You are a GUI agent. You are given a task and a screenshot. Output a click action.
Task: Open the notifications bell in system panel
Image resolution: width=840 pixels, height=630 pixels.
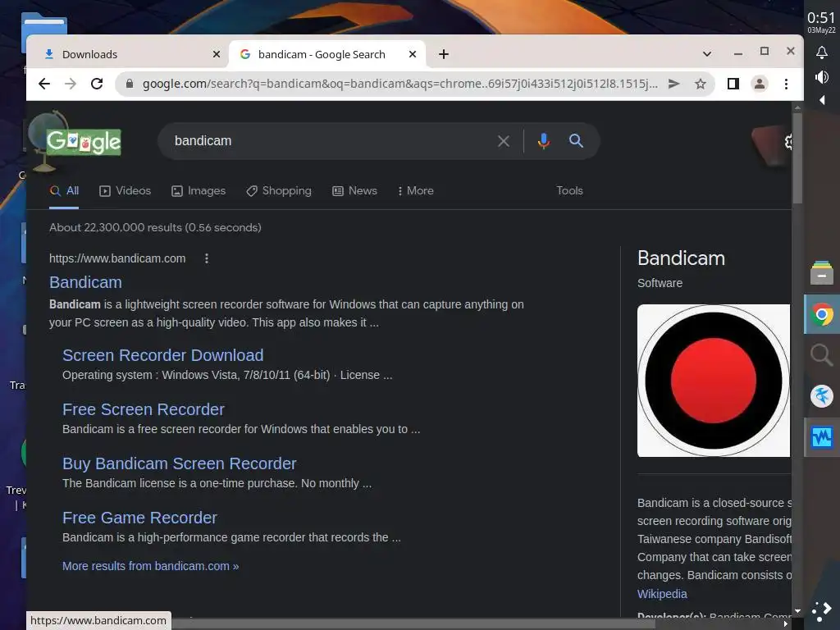822,52
